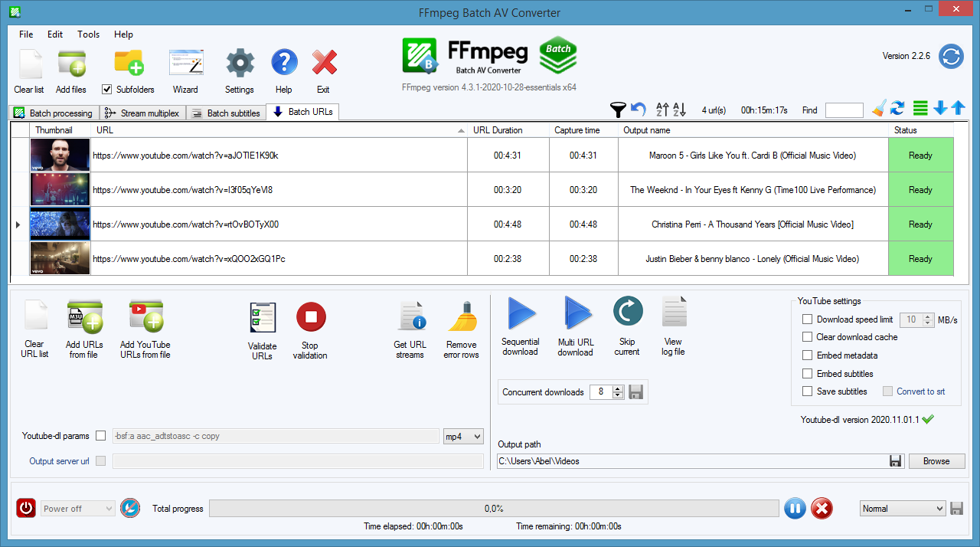Screen dimensions: 980x547
Task: Click the undo arrow icon beside filter
Action: [638, 110]
